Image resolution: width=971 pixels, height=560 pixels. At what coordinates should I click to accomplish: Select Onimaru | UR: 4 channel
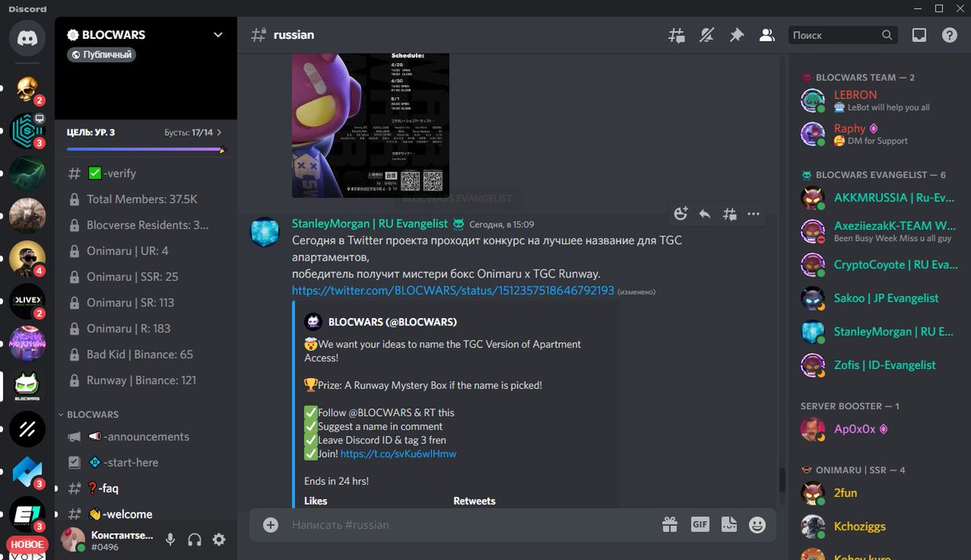coord(146,251)
